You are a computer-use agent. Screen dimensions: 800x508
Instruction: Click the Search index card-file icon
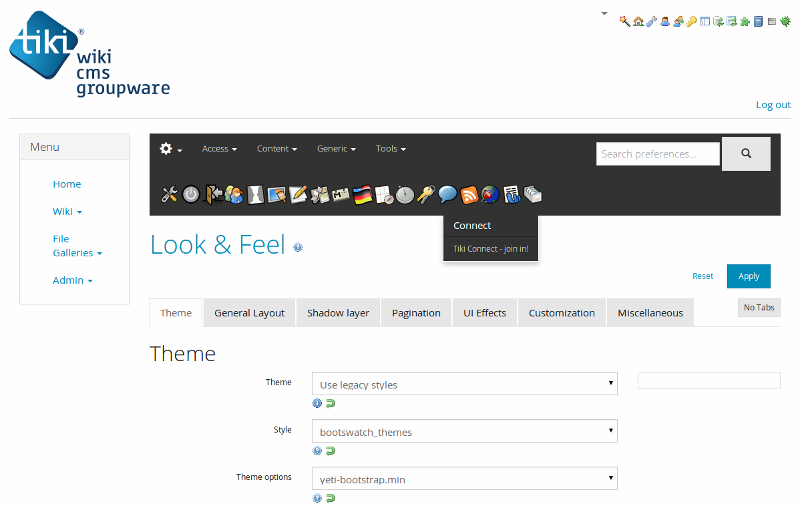[533, 194]
